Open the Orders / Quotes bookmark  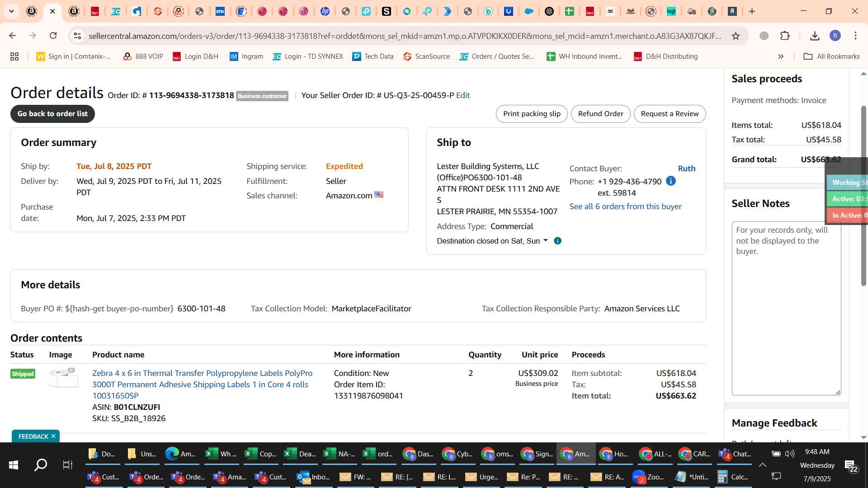497,56
